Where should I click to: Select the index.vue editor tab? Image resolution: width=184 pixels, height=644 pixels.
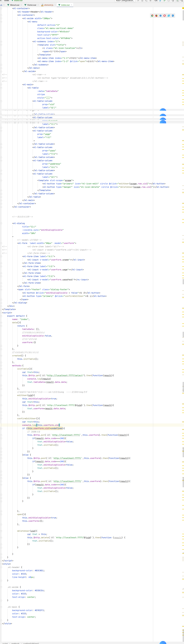tap(65, 5)
